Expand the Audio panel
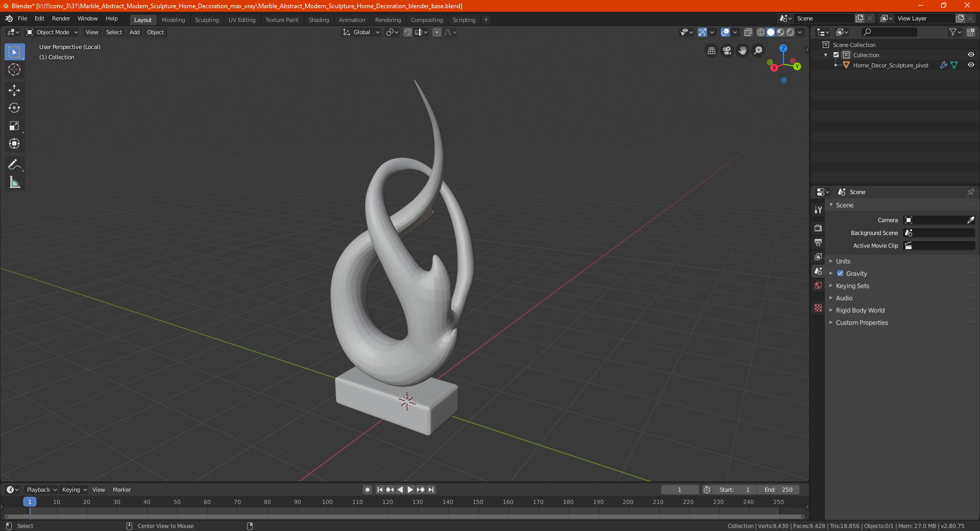Screen dimensions: 980x531 [844, 298]
